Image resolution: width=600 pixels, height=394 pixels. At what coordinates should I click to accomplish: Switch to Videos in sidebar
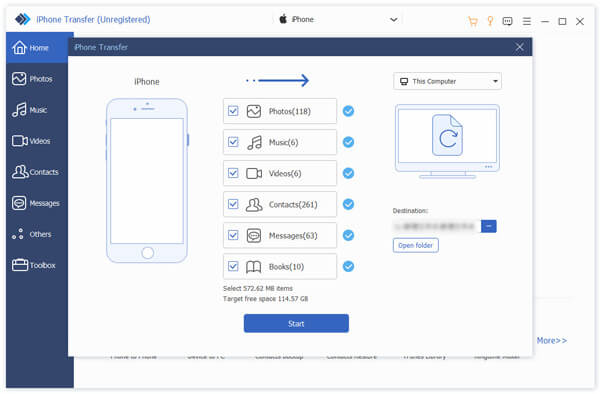pos(37,141)
